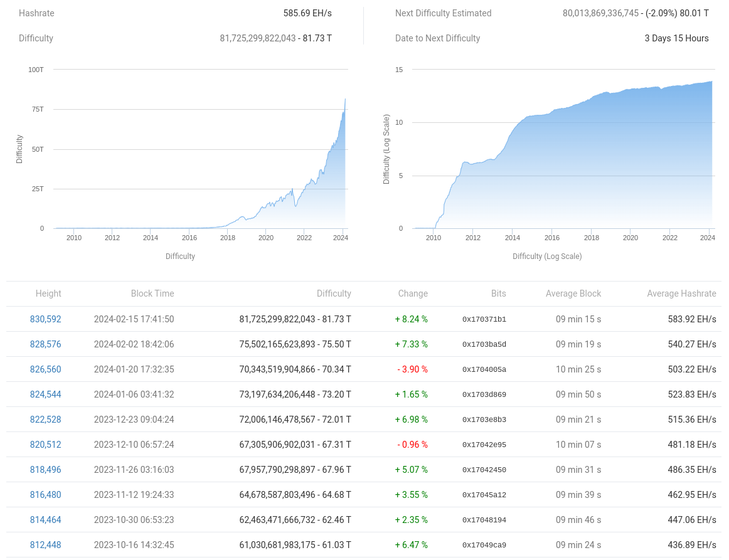Image resolution: width=729 pixels, height=560 pixels.
Task: Click the Next Difficulty Estimated value
Action: [636, 13]
